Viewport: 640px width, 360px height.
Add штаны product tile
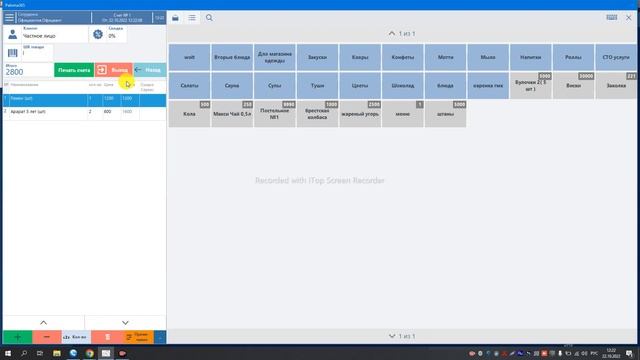click(x=445, y=114)
